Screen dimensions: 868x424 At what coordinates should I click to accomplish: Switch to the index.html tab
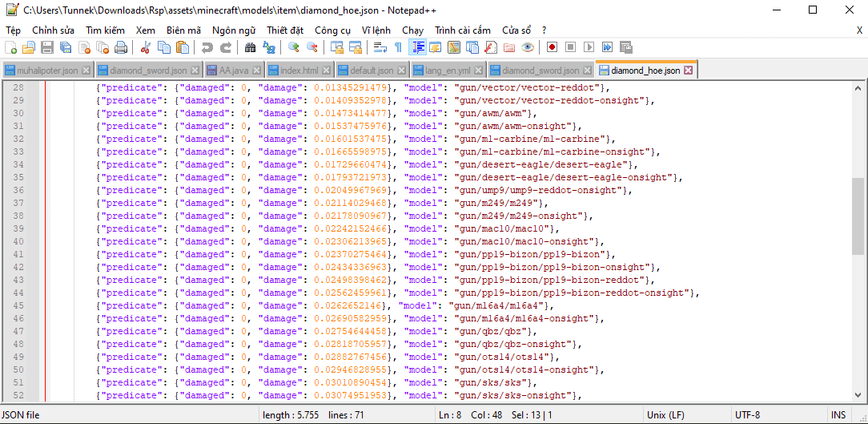[299, 71]
